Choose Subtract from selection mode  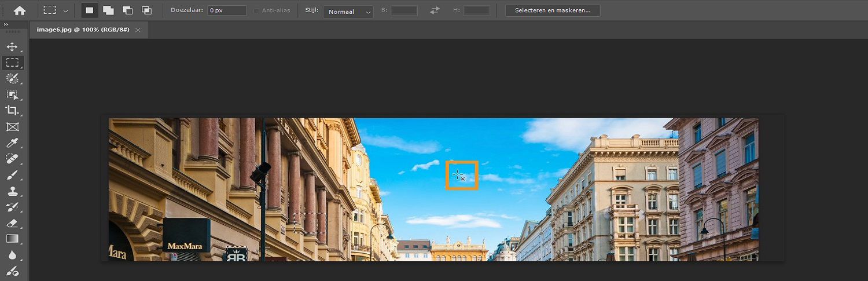(x=127, y=10)
